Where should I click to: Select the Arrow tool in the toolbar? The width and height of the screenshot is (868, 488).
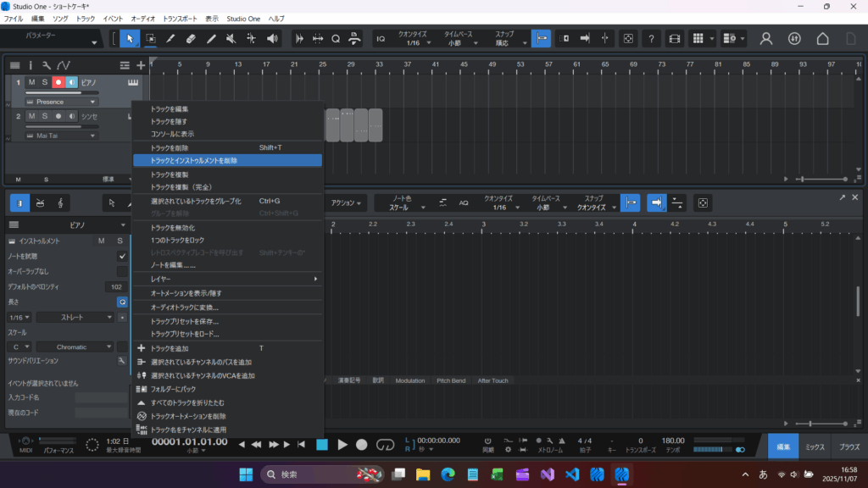129,38
